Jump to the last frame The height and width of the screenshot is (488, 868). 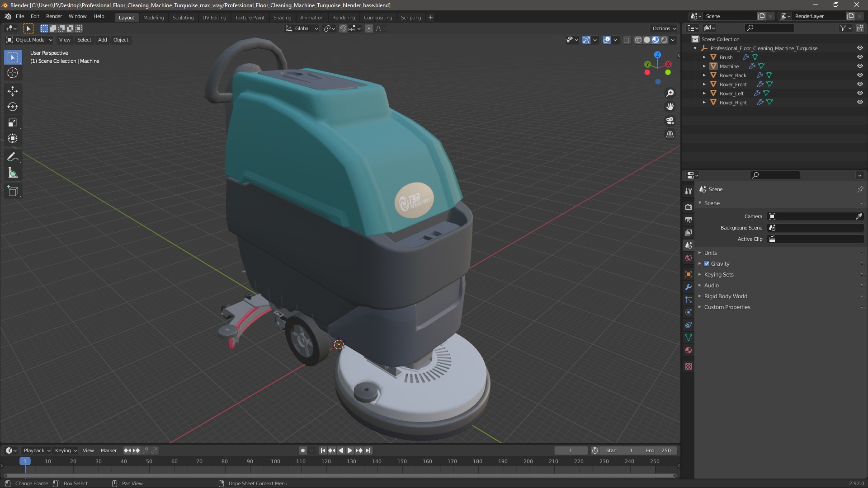click(368, 450)
